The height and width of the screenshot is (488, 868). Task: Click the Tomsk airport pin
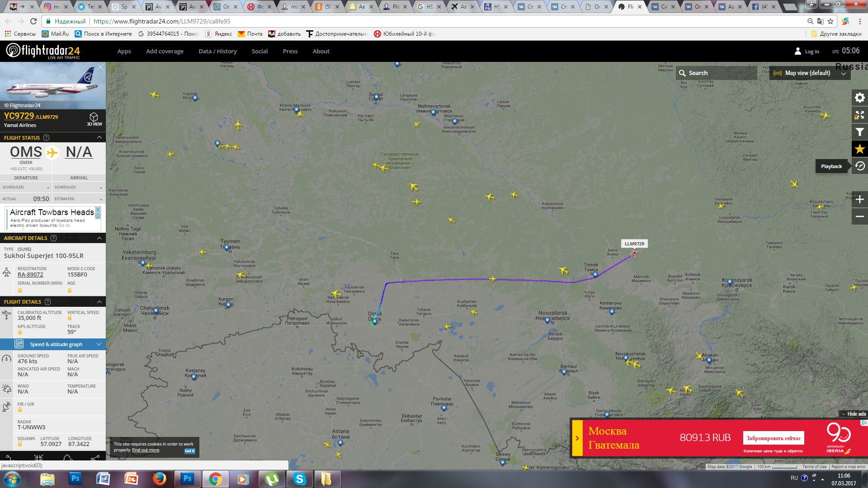pyautogui.click(x=595, y=274)
